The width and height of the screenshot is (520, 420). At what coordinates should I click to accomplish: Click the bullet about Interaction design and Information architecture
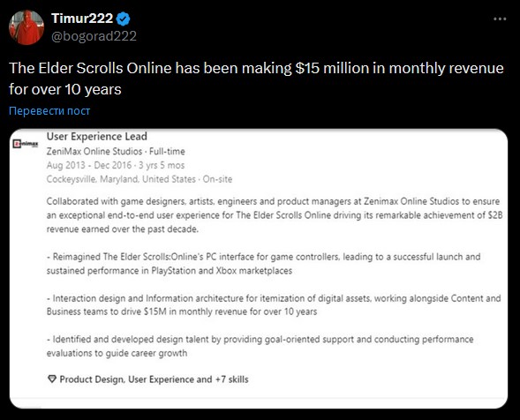click(x=274, y=305)
